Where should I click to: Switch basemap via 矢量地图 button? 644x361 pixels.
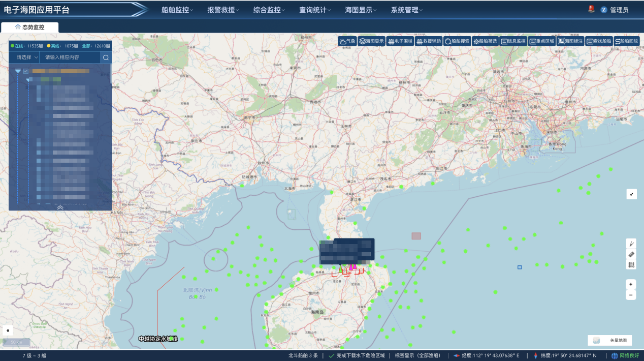(609, 340)
